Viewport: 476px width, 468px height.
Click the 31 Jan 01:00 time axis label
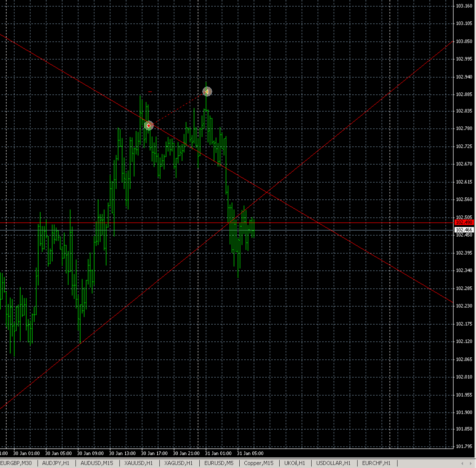218,453
